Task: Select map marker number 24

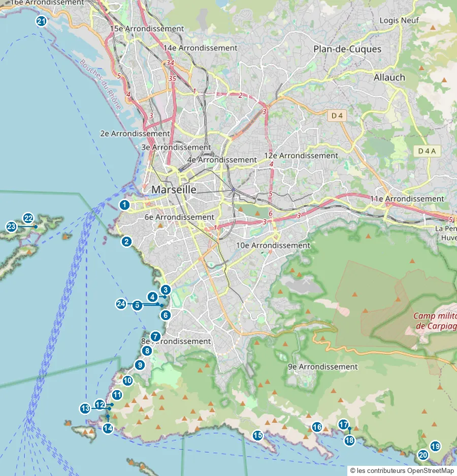Action: (121, 304)
